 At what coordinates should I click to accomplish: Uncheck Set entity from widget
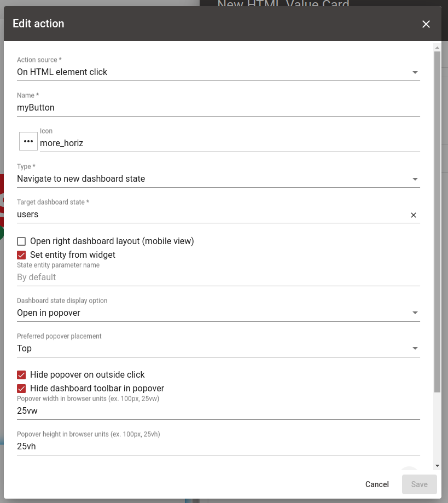click(20, 255)
